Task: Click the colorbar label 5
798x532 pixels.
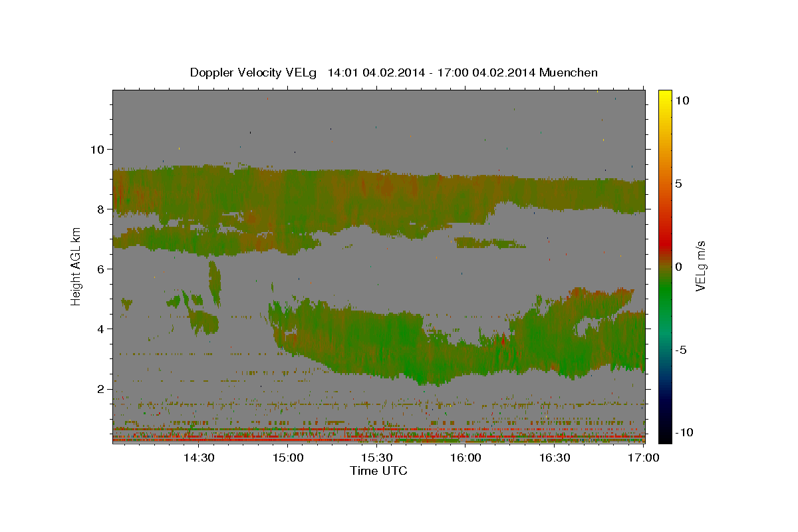Action: (x=678, y=184)
